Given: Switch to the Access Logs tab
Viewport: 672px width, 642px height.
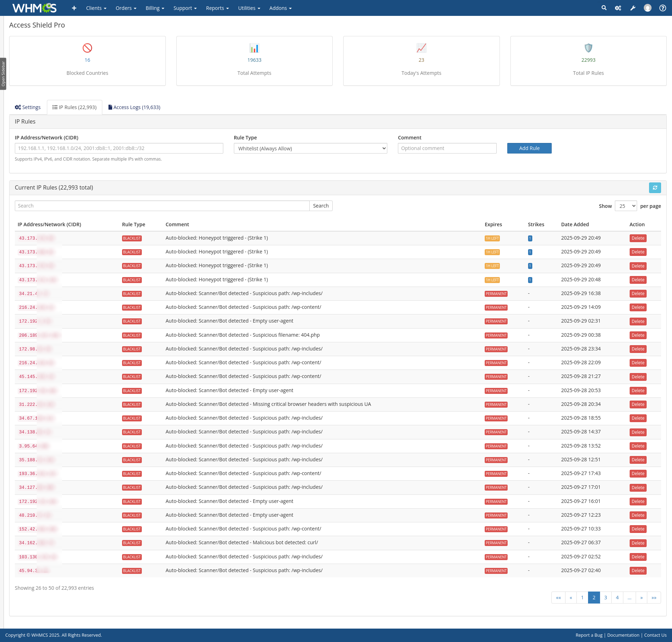Looking at the screenshot, I should [134, 107].
